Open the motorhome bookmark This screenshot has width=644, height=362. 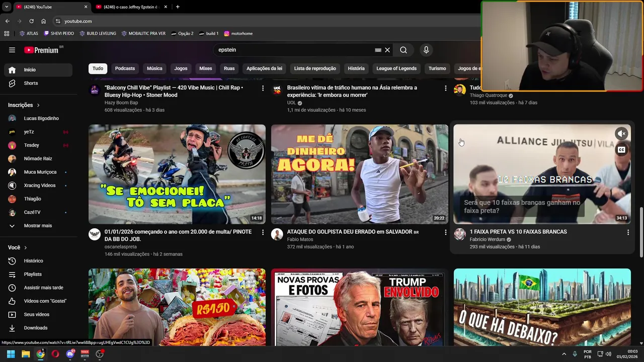(x=238, y=34)
